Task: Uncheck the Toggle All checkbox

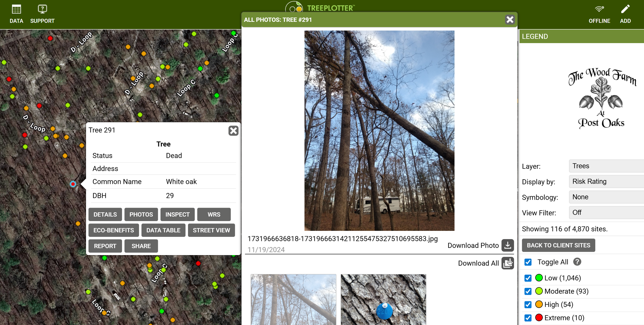Action: (x=528, y=262)
